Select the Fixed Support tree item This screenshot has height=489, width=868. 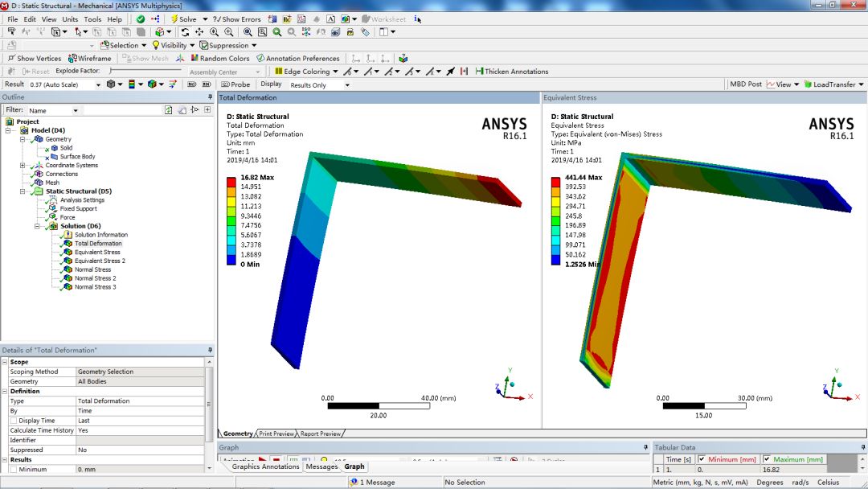pyautogui.click(x=78, y=208)
